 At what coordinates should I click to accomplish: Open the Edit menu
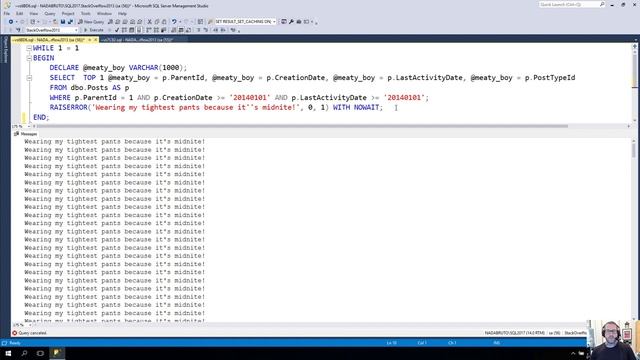19,13
